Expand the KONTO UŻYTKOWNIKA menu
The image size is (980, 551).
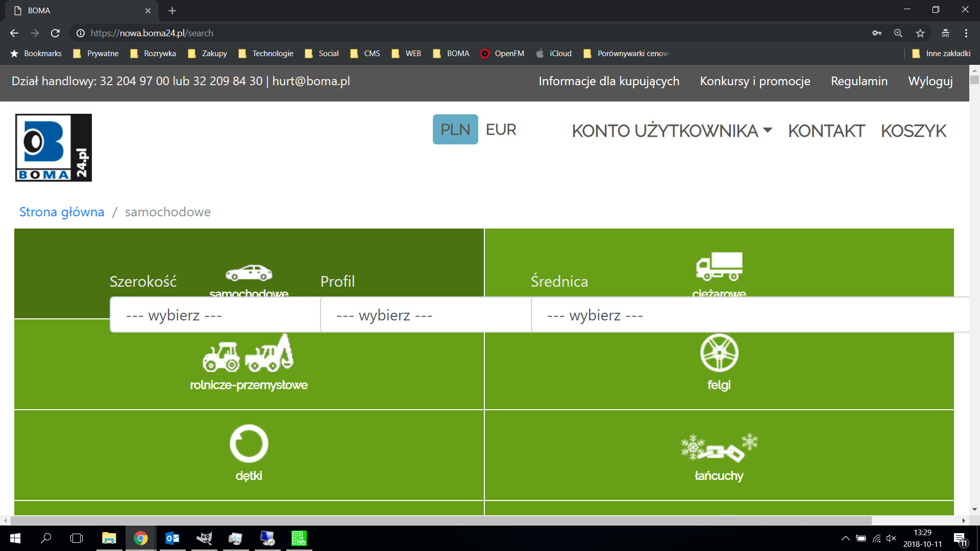coord(671,131)
